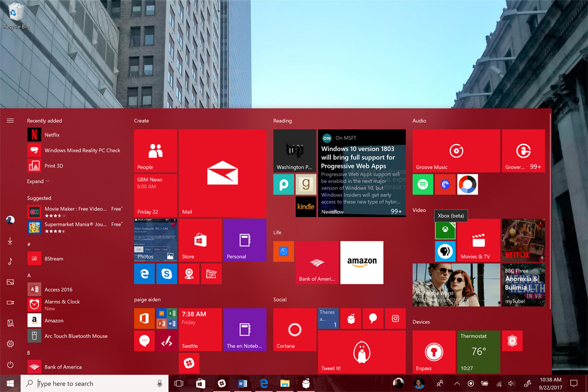Click the search microphone icon
Screen dimensions: 588x392
click(159, 383)
